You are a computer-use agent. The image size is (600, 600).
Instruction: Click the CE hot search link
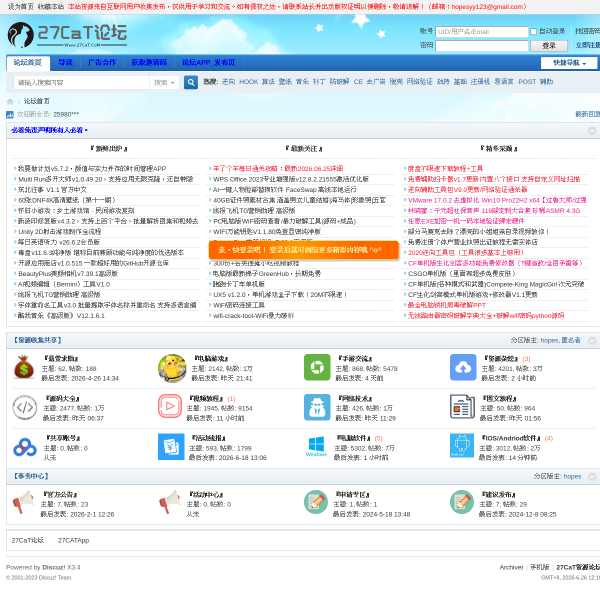pos(358,82)
